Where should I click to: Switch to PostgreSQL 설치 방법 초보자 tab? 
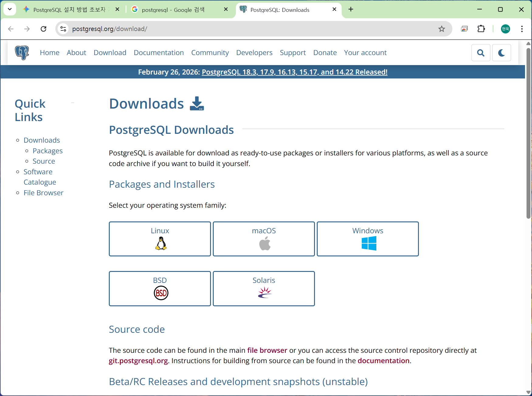click(x=69, y=10)
